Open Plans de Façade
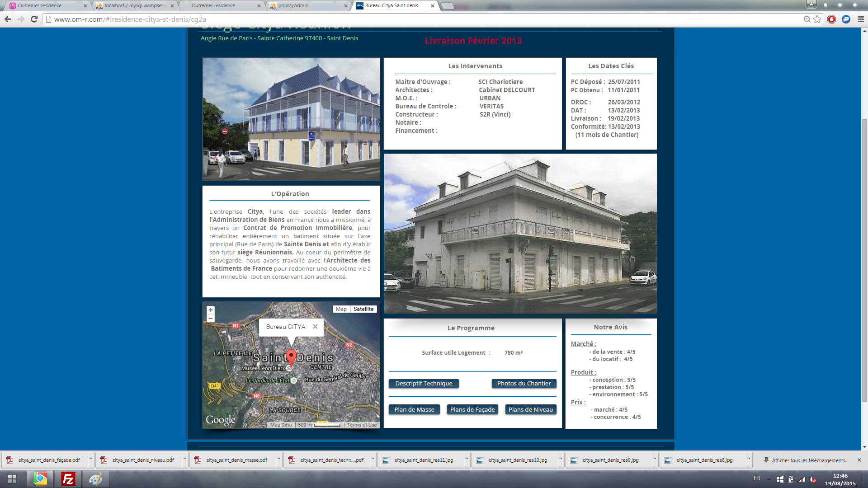868x488 pixels. [472, 410]
